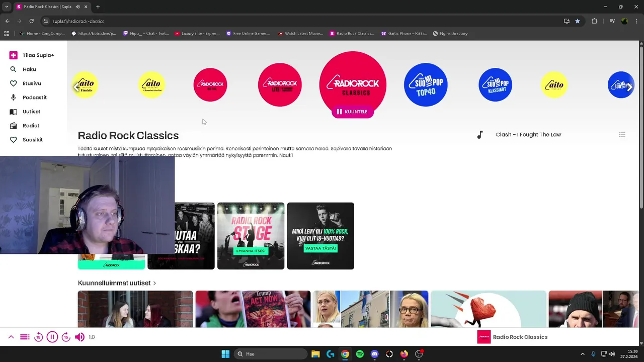Viewport: 644px width, 362px height.
Task: Open Spotify from the taskbar
Action: [x=360, y=354]
